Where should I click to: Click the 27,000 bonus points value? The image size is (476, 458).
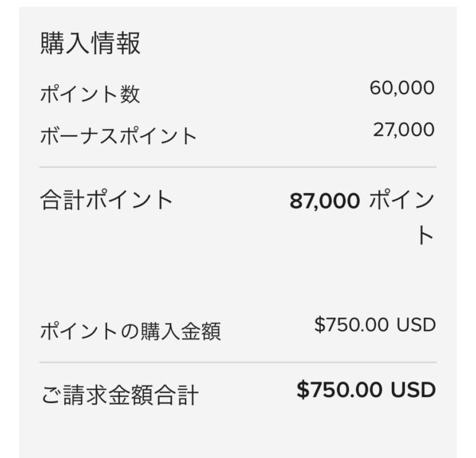[403, 130]
